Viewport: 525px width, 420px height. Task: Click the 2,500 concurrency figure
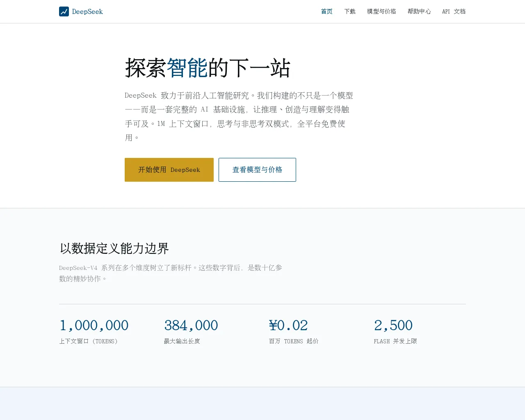393,325
